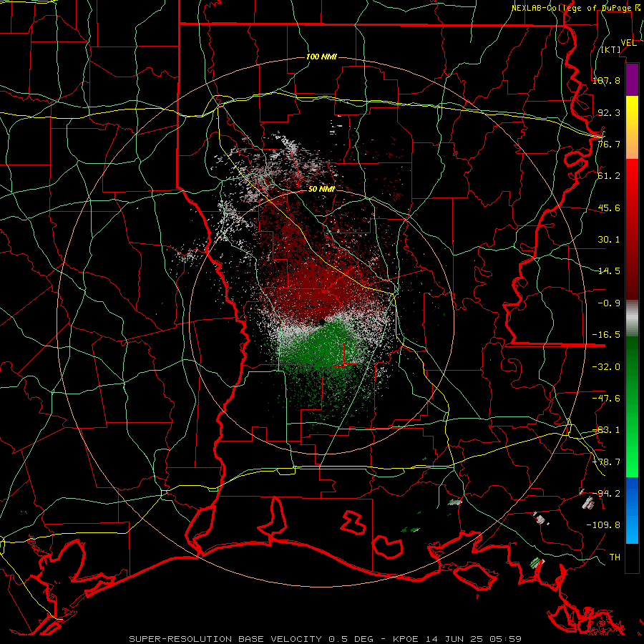Pick the gray near-zero segment of color bar

click(632, 318)
